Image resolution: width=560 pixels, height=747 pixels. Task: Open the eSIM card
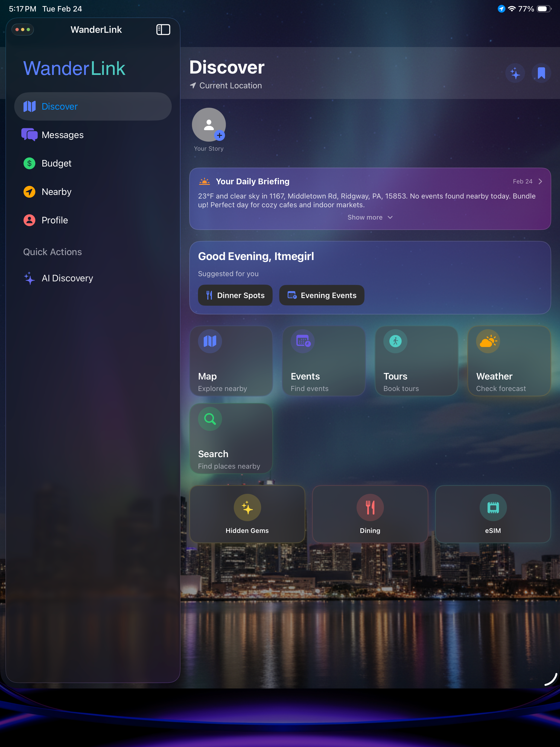[493, 514]
